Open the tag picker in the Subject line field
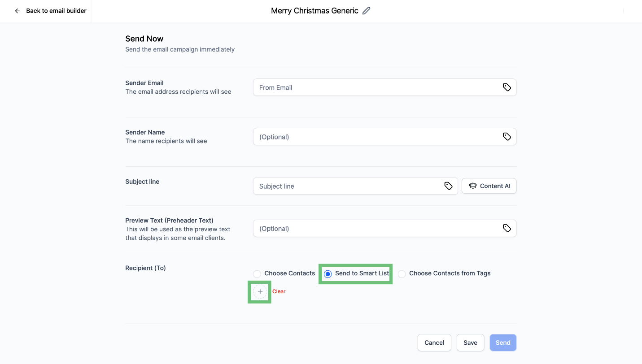 click(x=448, y=186)
